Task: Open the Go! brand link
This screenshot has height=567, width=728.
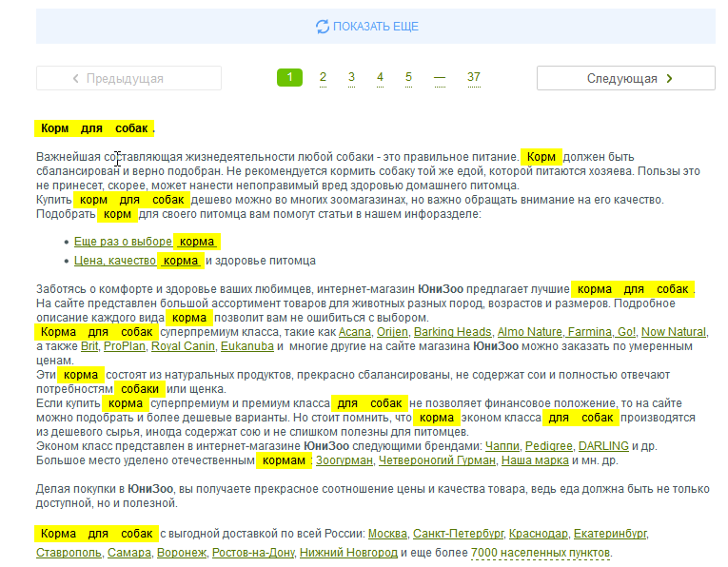Action: pyautogui.click(x=626, y=332)
